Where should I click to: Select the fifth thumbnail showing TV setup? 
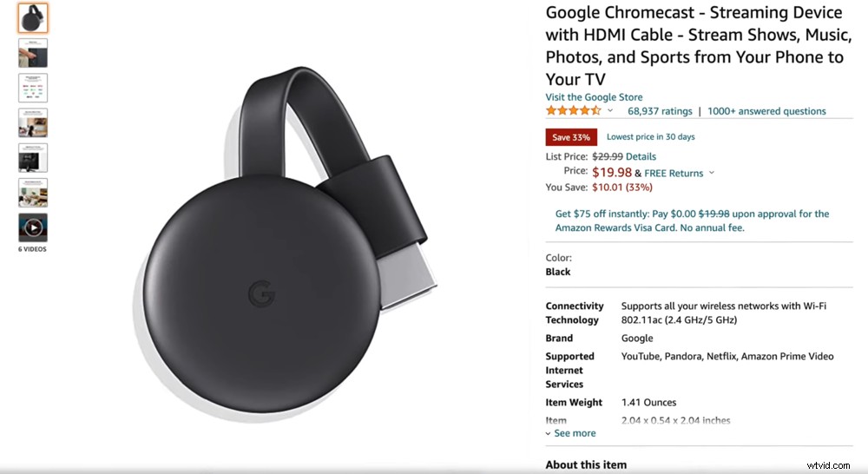tap(33, 158)
